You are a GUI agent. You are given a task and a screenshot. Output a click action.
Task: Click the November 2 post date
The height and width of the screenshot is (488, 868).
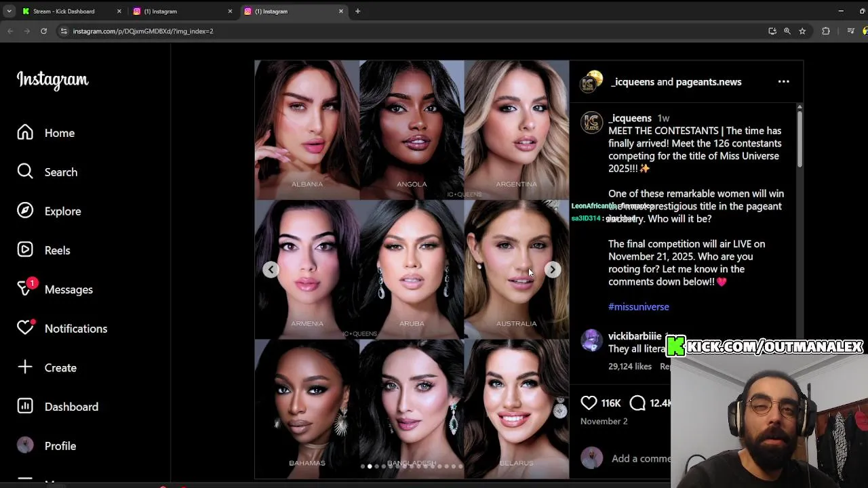pyautogui.click(x=604, y=421)
